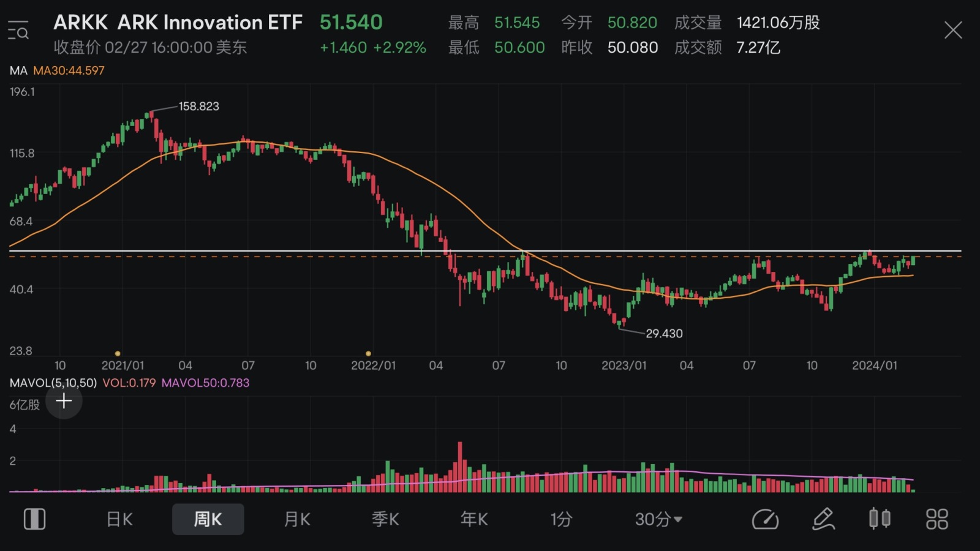Screen dimensions: 980x551
Task: Click the low price value 50.600
Action: (519, 48)
